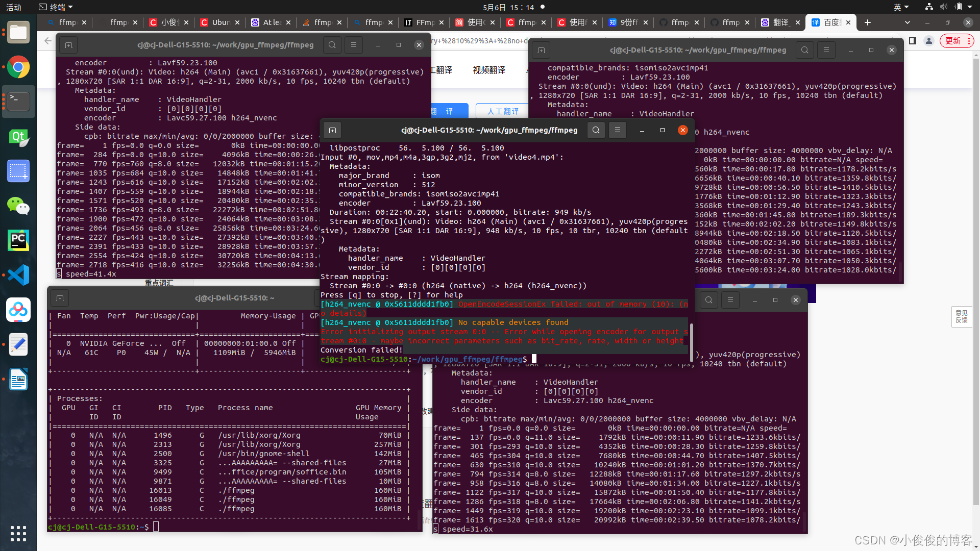Viewport: 980px width, 551px height.
Task: Open new tab icon in nvidia-smi terminal
Action: (x=60, y=298)
